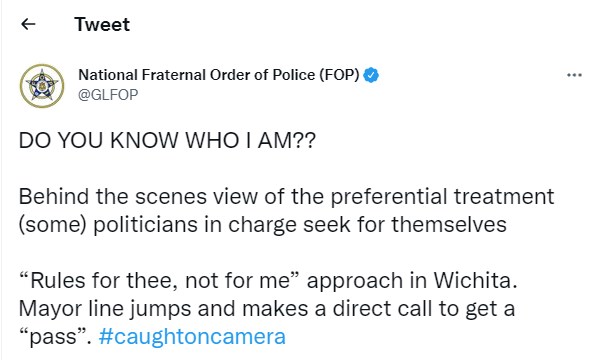Open National Fraternal Order of Police profile name

pos(219,75)
